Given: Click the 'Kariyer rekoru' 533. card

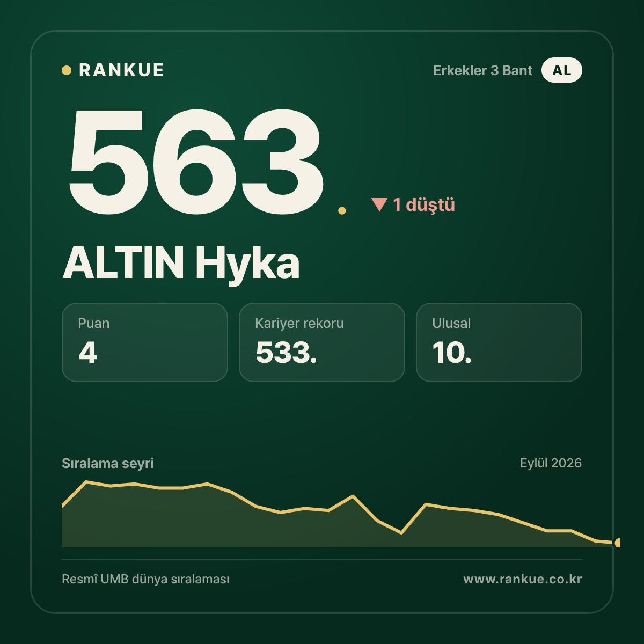Looking at the screenshot, I should click(322, 342).
